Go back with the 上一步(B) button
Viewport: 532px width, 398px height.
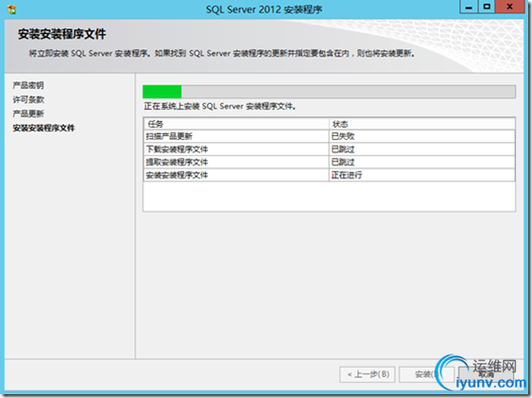(x=368, y=374)
